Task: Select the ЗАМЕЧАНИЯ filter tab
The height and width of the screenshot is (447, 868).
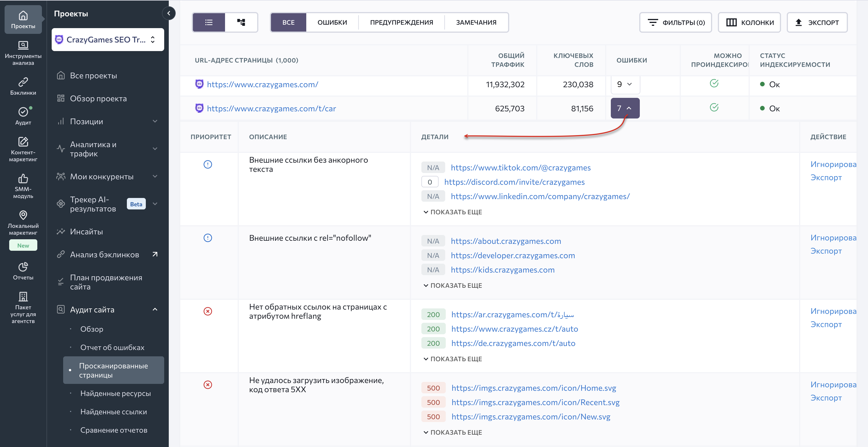Action: click(x=476, y=22)
